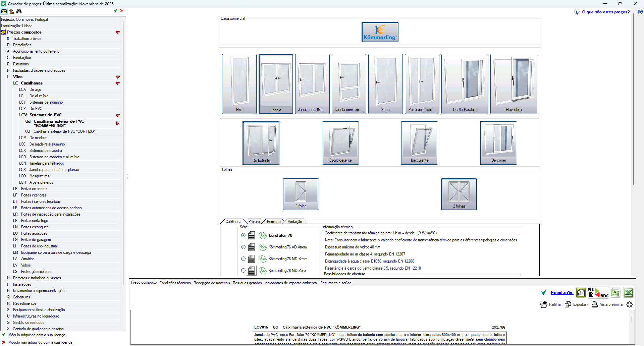Viewport: 644px width, 346px height.
Task: Open the settings gear icon
Action: pyautogui.click(x=630, y=304)
